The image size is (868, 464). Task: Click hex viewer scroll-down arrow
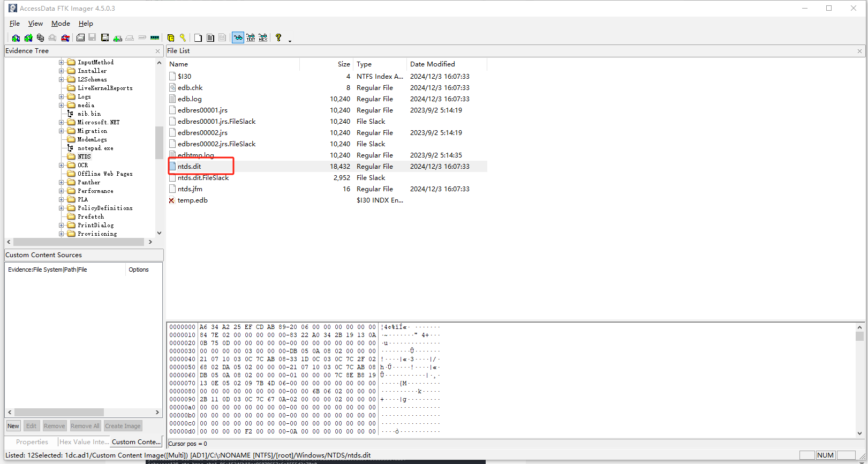tap(860, 433)
